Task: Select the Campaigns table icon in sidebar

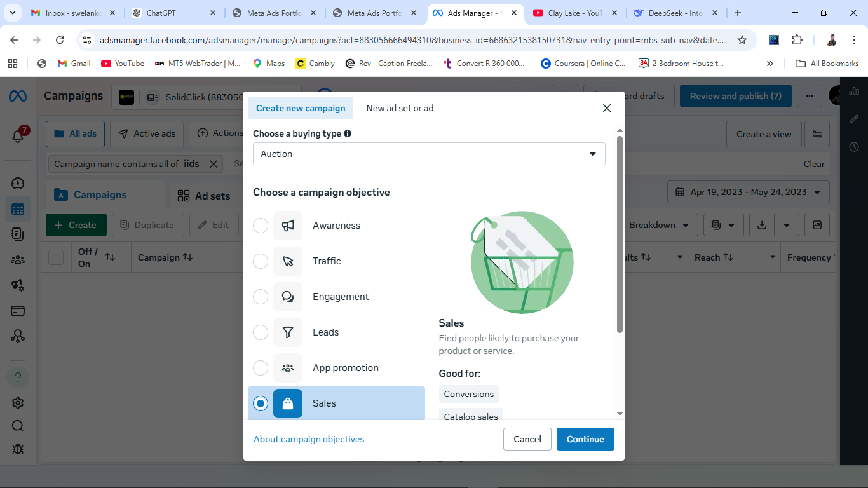Action: click(18, 209)
